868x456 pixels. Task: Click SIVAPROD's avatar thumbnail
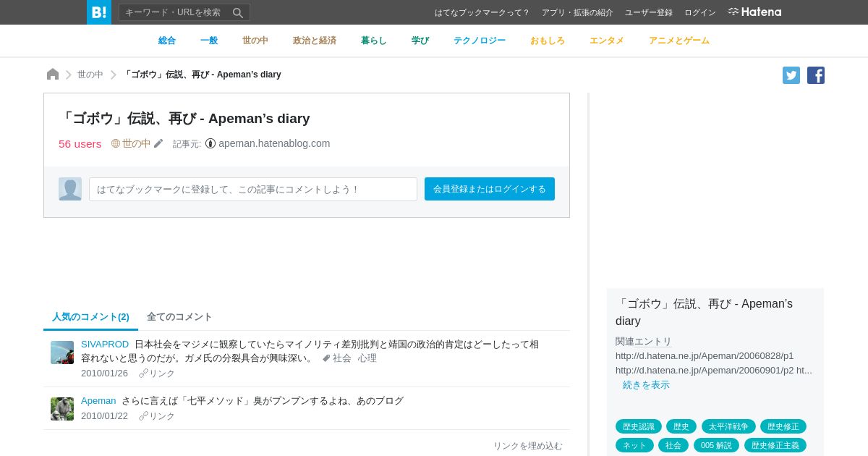coord(62,352)
